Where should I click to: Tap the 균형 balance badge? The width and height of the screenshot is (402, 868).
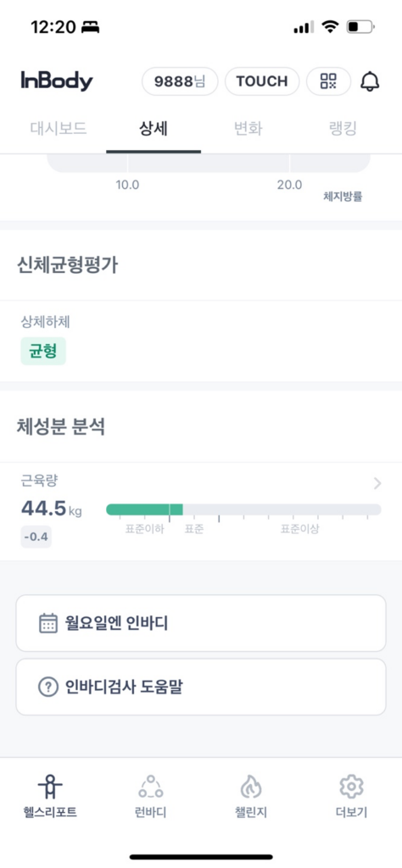[43, 351]
